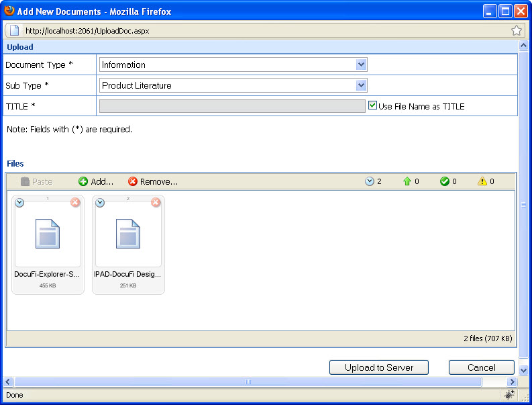Select the IPAD-DocuFi Desig... file thumbnail

(128, 244)
